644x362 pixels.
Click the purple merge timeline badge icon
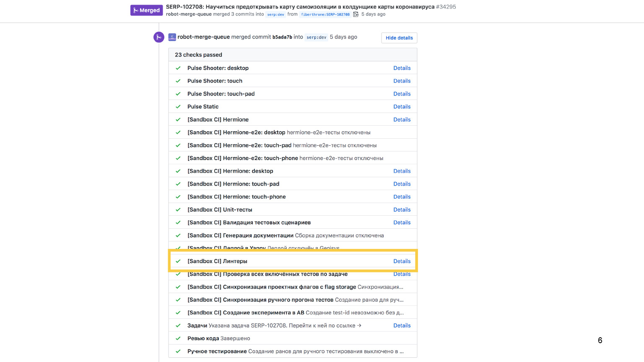click(x=158, y=37)
